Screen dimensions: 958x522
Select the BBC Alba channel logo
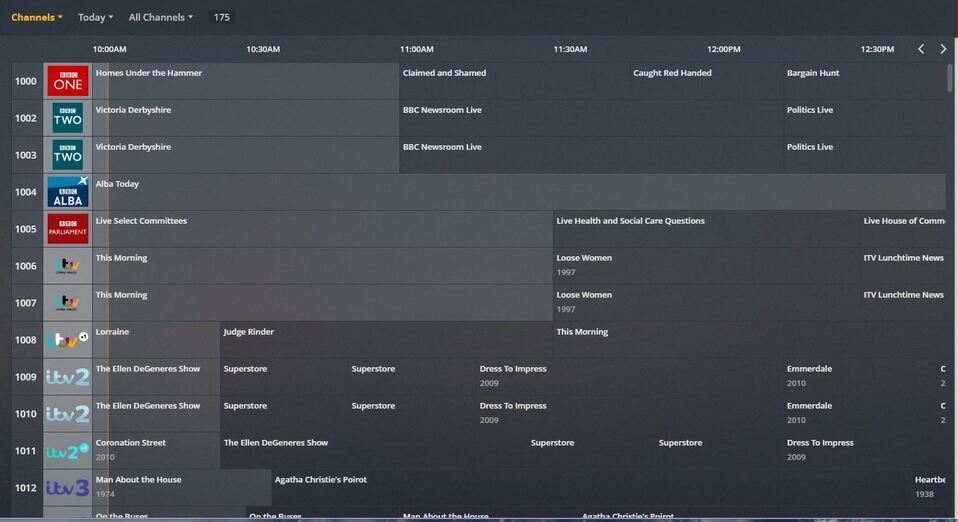[68, 192]
